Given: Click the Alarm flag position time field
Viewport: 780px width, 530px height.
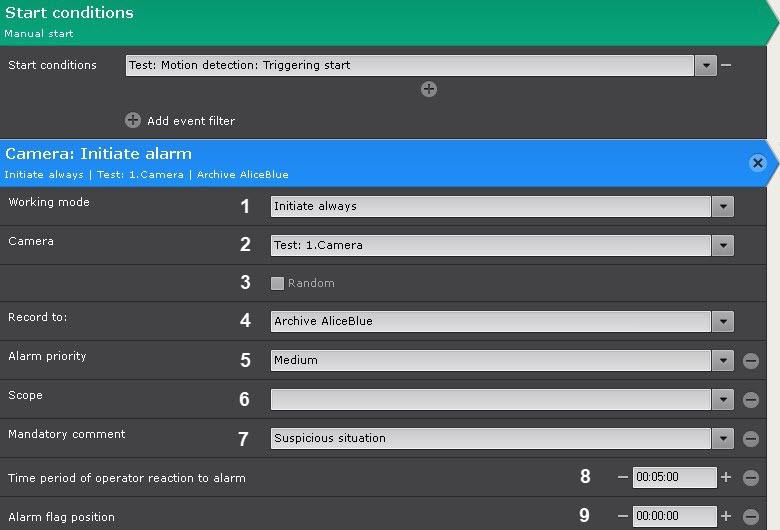Looking at the screenshot, I should tap(674, 517).
